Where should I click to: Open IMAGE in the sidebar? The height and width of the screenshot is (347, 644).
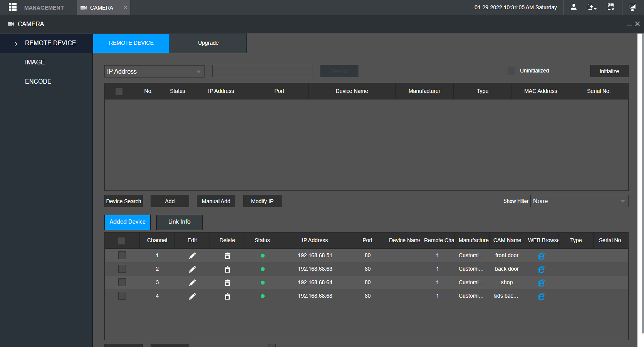(x=35, y=62)
